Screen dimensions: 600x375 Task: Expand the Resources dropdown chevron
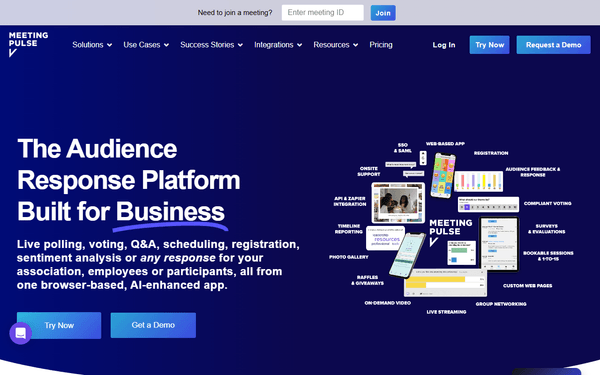pyautogui.click(x=355, y=45)
